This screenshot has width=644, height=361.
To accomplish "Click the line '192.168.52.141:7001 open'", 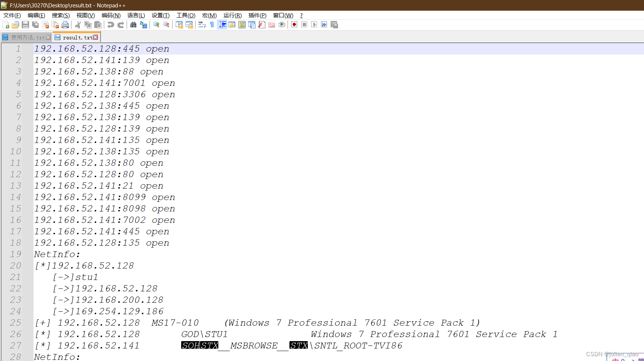I will 105,83.
